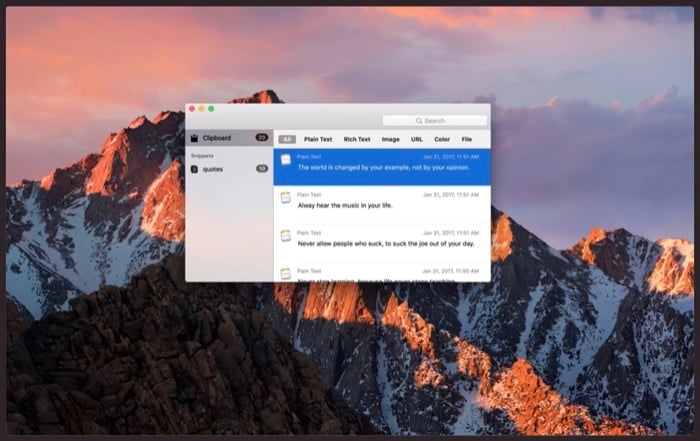The image size is (700, 441).
Task: Show only Image clips
Action: coord(390,139)
